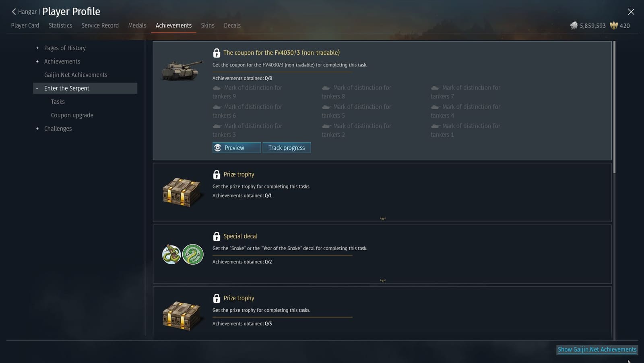Click the prize trophy crate icon

pos(182,192)
